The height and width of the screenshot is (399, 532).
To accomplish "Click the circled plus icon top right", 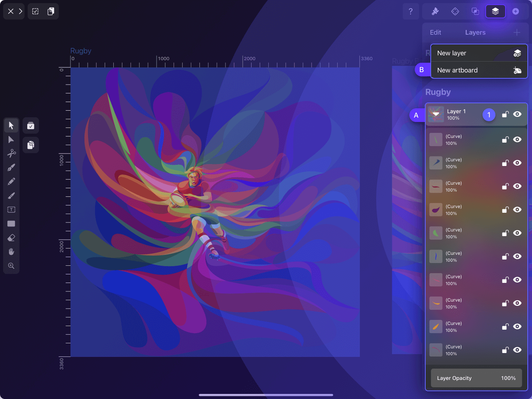I will (x=516, y=11).
